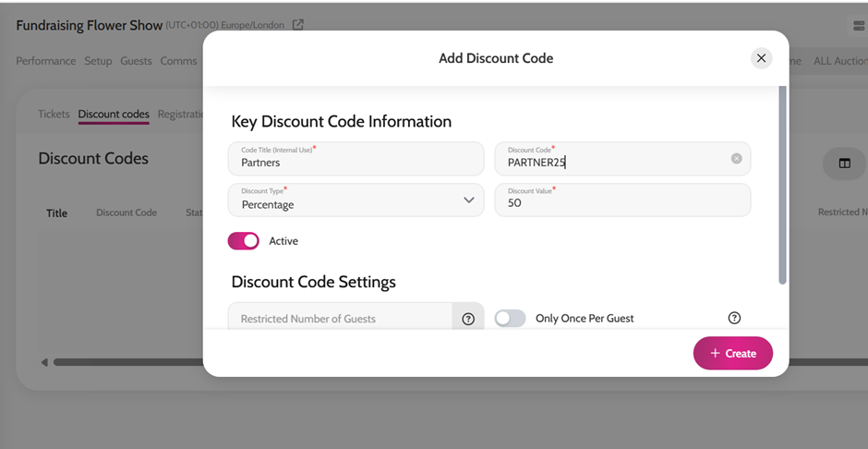
Task: Close the Add Discount Code dialog
Action: tap(761, 58)
